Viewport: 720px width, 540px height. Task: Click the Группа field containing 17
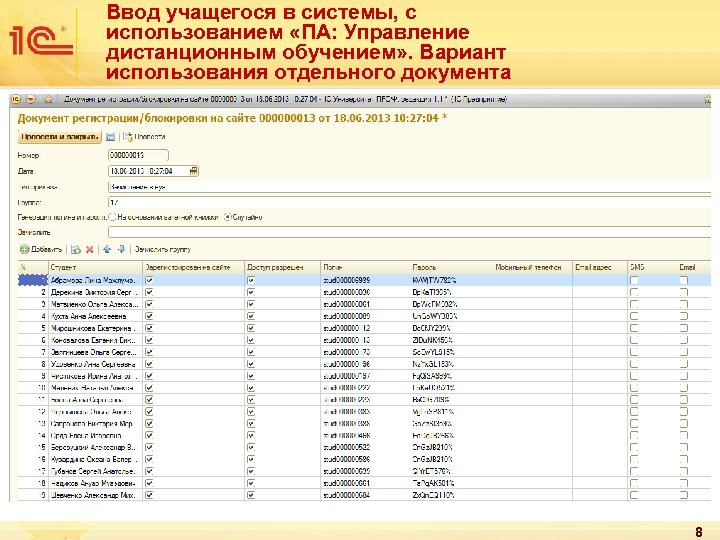coord(409,202)
